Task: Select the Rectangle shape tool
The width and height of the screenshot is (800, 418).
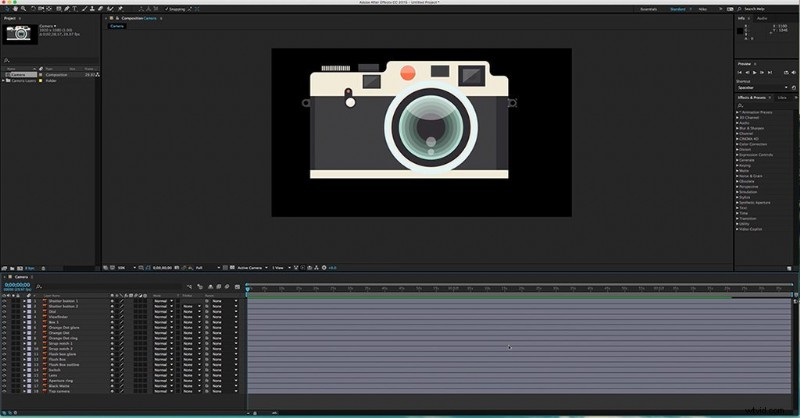Action: [x=59, y=9]
